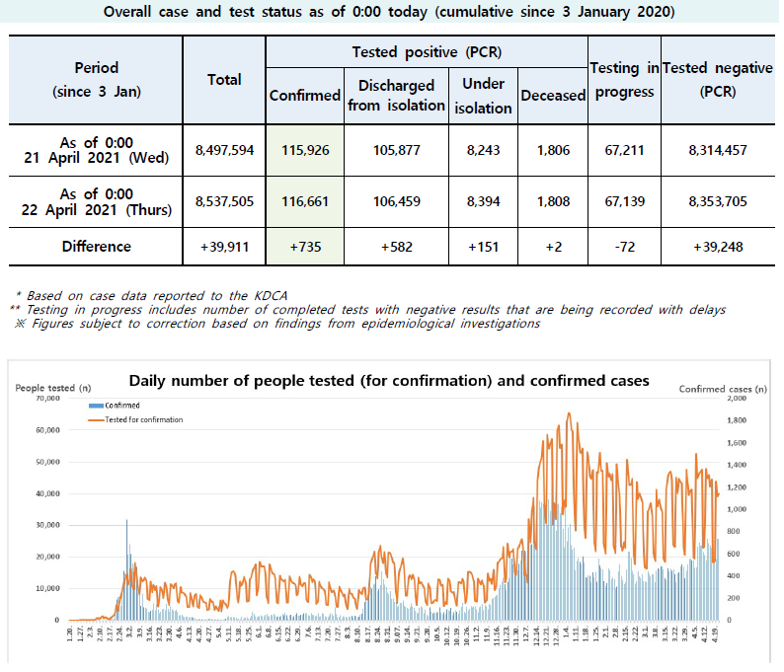This screenshot has width=784, height=672.
Task: Select the Difference row label
Action: 97,246
